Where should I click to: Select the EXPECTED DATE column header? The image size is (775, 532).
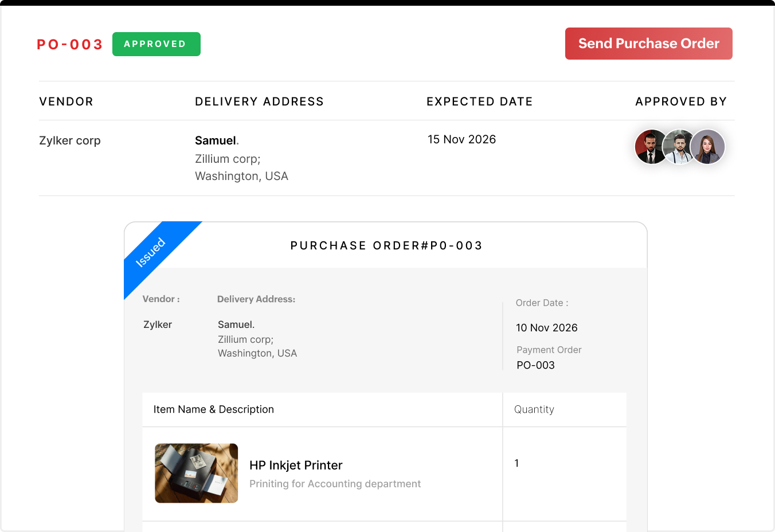(479, 101)
